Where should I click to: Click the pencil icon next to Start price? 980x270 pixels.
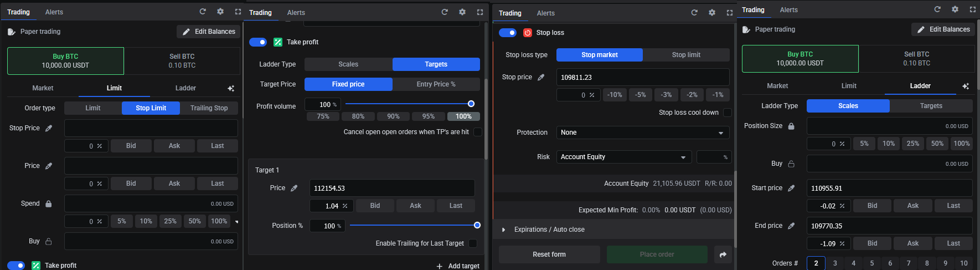791,188
